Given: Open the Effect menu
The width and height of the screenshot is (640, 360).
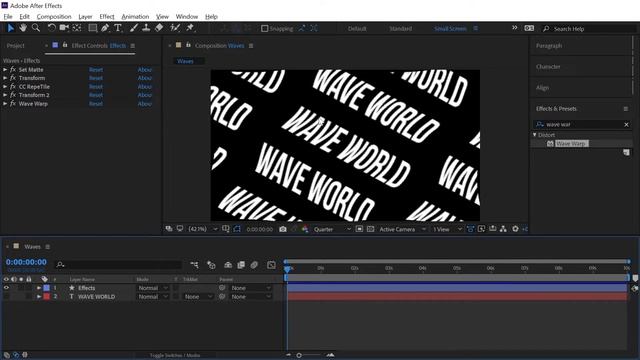Looking at the screenshot, I should coord(107,17).
